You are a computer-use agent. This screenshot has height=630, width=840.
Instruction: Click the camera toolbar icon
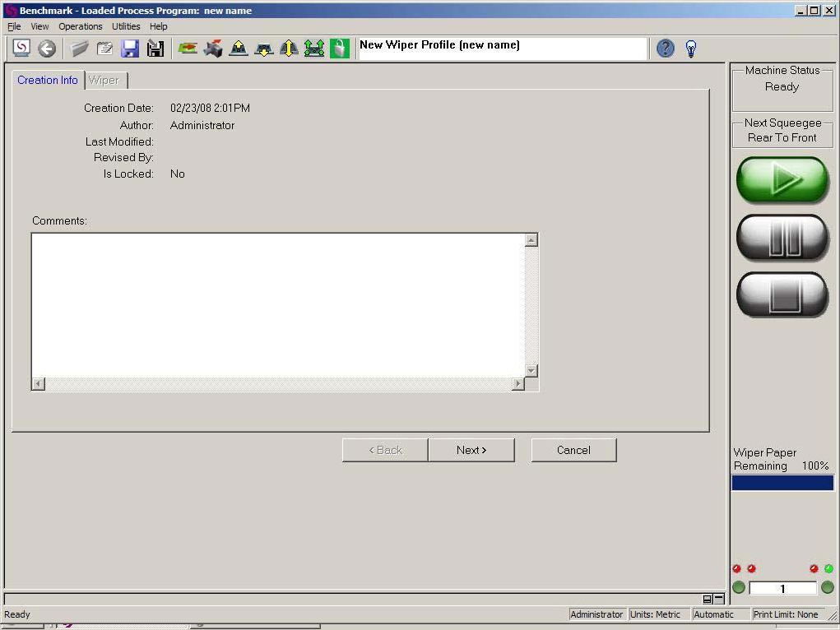point(213,49)
